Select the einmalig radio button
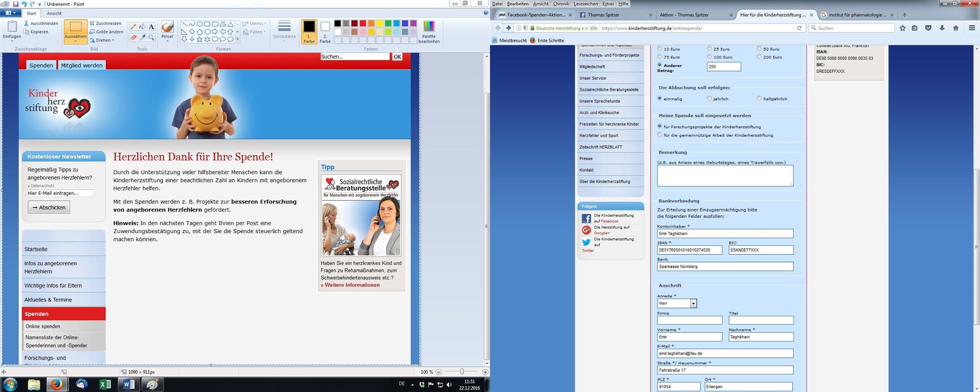This screenshot has width=980, height=392. pyautogui.click(x=660, y=98)
